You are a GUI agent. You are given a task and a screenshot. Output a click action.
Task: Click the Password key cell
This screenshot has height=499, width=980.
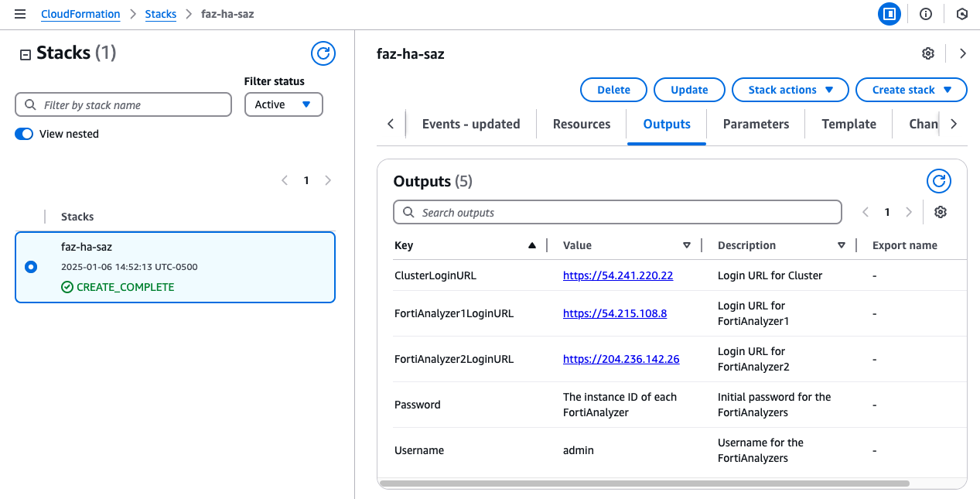tap(418, 405)
